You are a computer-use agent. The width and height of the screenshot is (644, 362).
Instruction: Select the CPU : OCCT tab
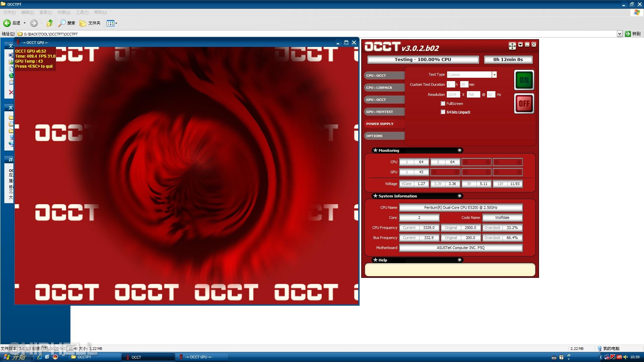coord(384,75)
